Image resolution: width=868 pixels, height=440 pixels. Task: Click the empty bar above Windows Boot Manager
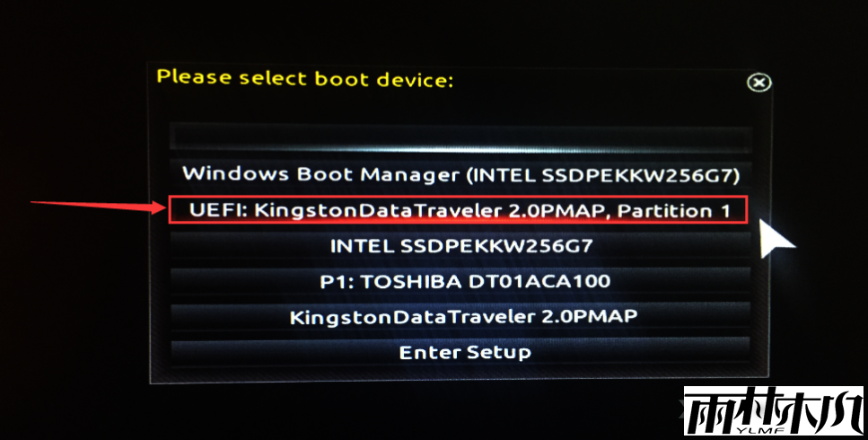tap(460, 136)
